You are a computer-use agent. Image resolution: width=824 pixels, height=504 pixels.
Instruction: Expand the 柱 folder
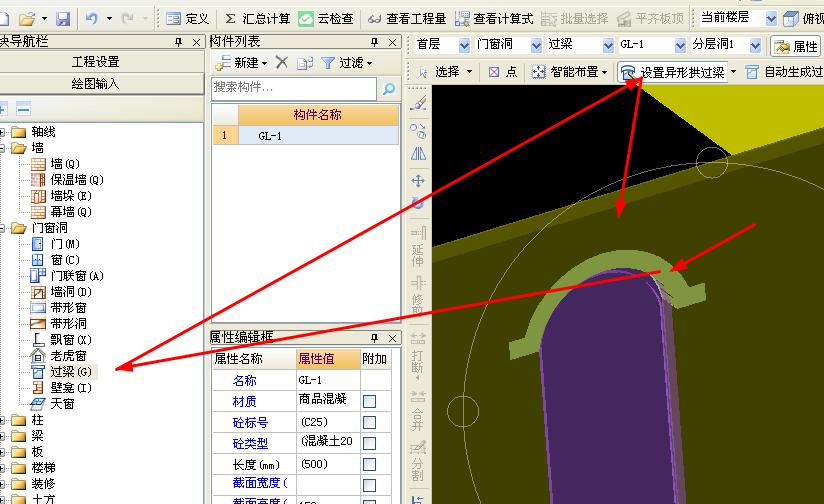click(x=2, y=420)
